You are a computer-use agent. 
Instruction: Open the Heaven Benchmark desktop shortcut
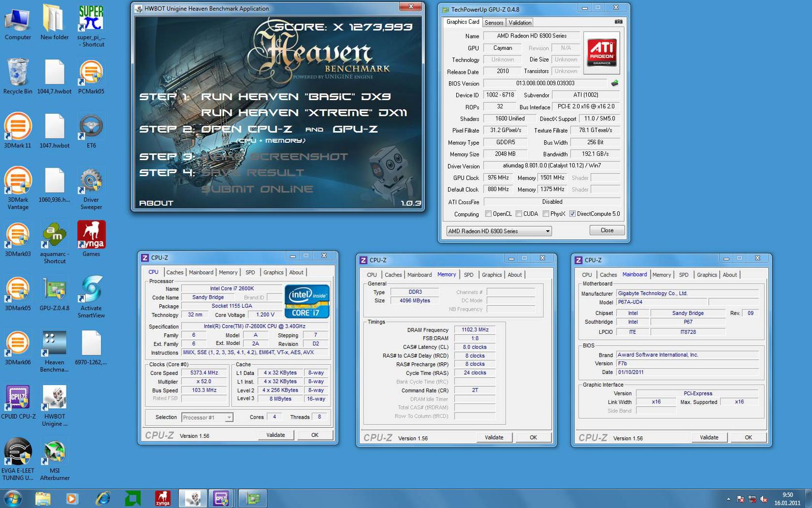(x=54, y=351)
